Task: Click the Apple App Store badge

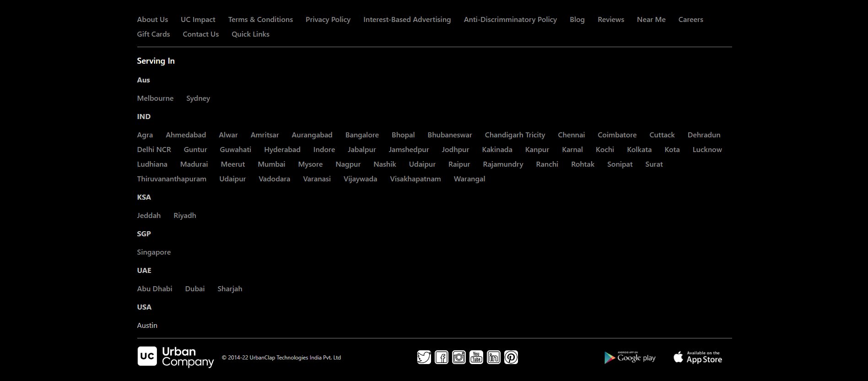Action: click(x=698, y=358)
